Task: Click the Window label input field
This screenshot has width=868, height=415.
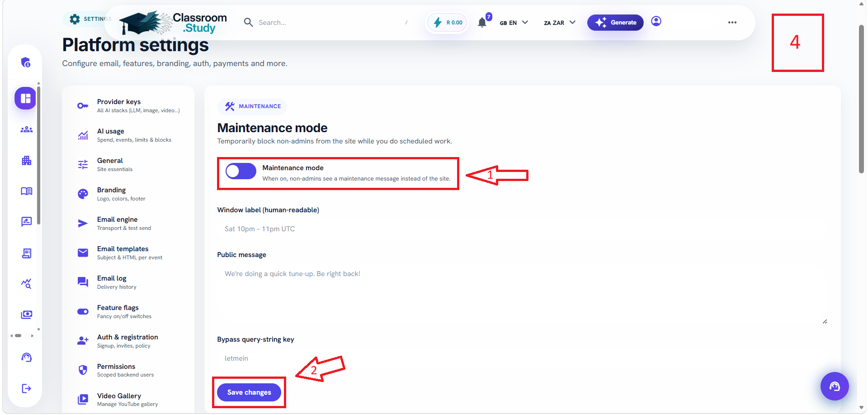Action: (x=522, y=229)
